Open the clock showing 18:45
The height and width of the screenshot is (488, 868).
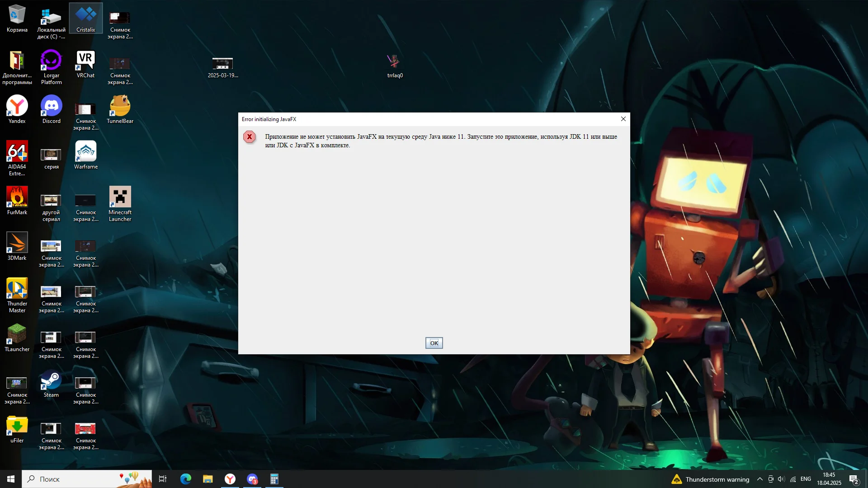point(829,479)
